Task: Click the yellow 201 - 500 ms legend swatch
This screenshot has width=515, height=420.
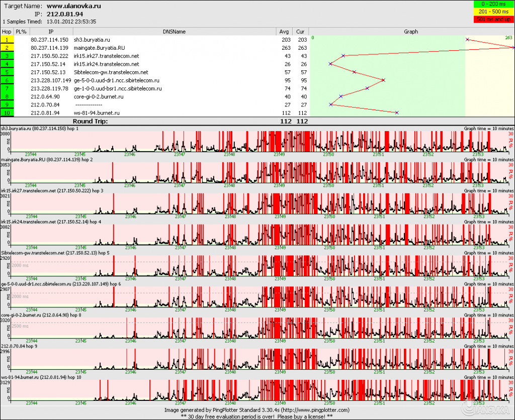Action: coord(493,12)
